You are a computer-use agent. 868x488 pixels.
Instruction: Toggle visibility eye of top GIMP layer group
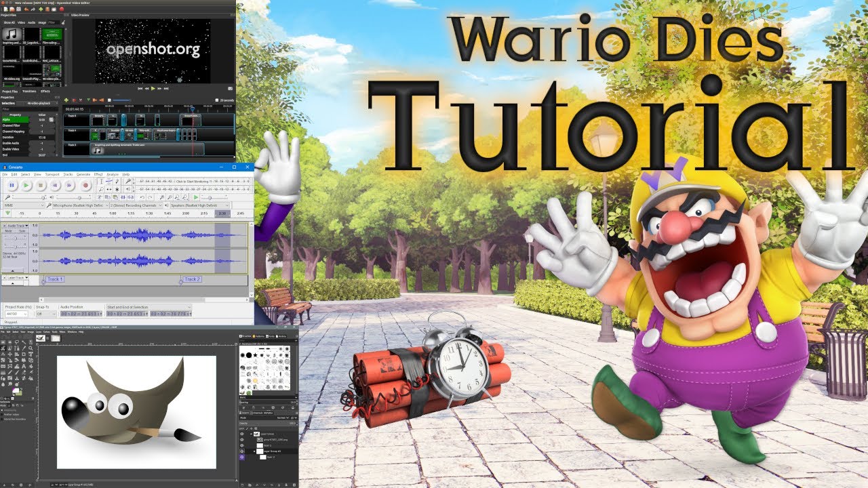click(242, 434)
